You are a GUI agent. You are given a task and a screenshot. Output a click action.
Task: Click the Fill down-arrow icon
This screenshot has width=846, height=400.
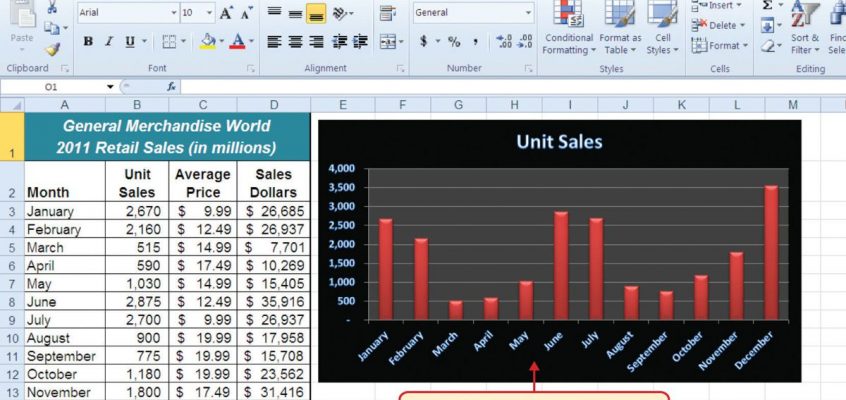(x=767, y=26)
